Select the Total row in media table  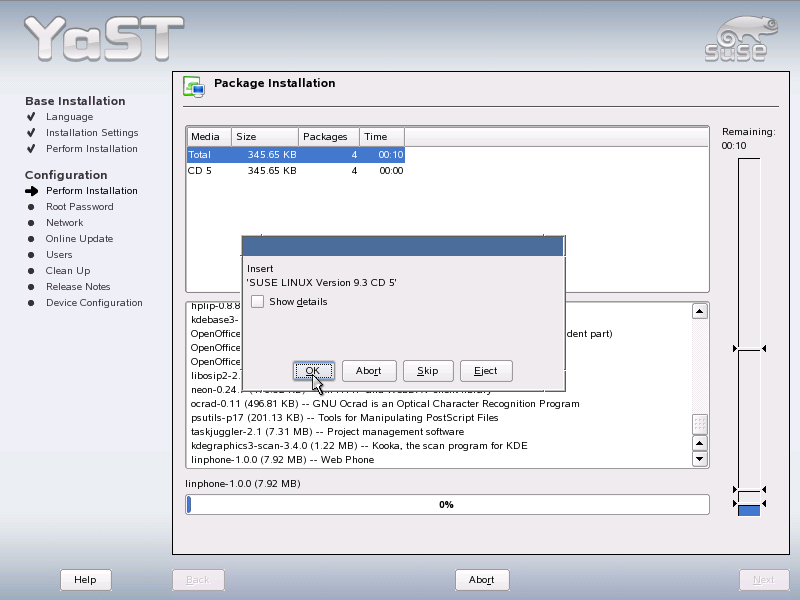coord(296,155)
